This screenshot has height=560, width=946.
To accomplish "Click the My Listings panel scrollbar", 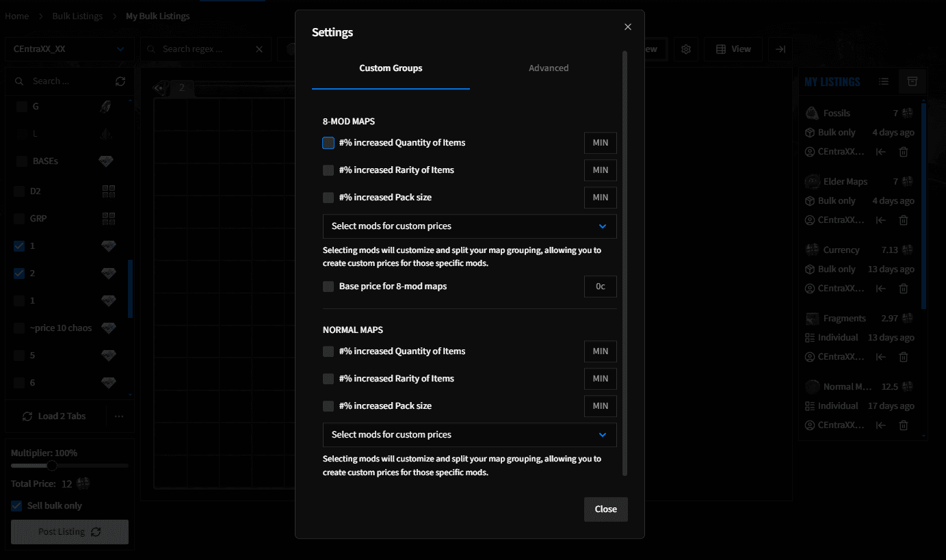I will 923,205.
